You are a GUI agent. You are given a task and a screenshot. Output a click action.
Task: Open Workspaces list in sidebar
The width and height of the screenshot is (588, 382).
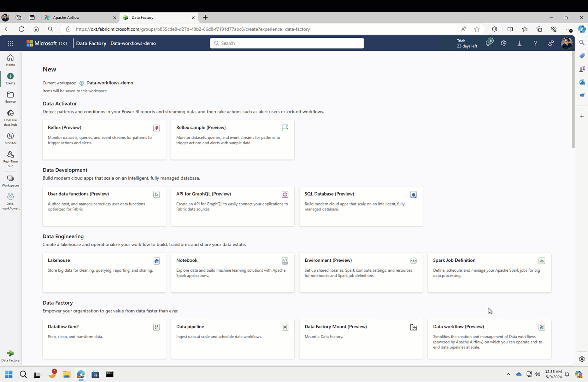pyautogui.click(x=10, y=181)
